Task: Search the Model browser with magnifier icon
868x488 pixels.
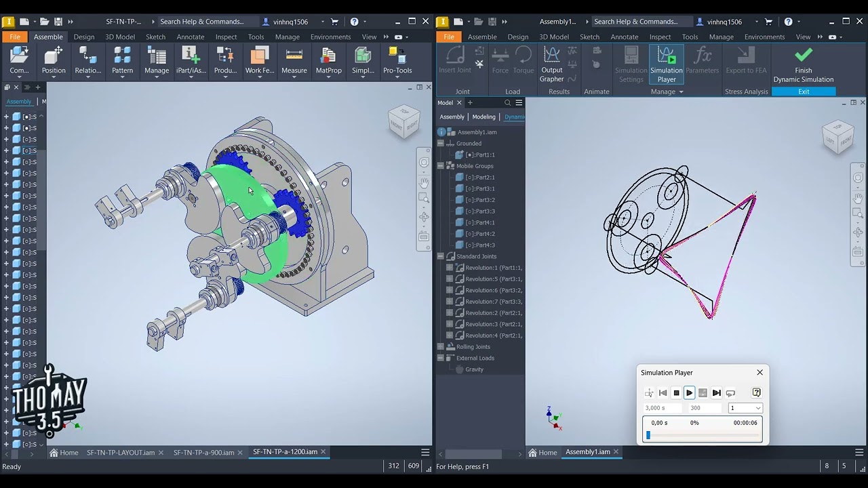Action: (x=507, y=103)
